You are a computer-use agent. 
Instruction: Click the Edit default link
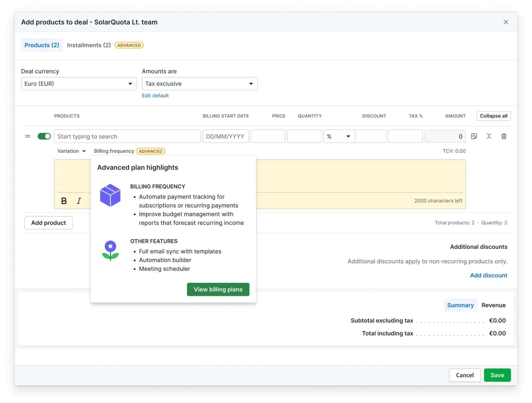point(155,95)
